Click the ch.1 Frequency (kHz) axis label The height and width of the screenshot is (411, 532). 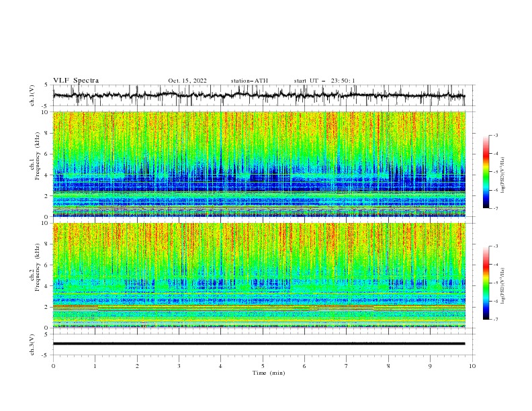coord(35,154)
